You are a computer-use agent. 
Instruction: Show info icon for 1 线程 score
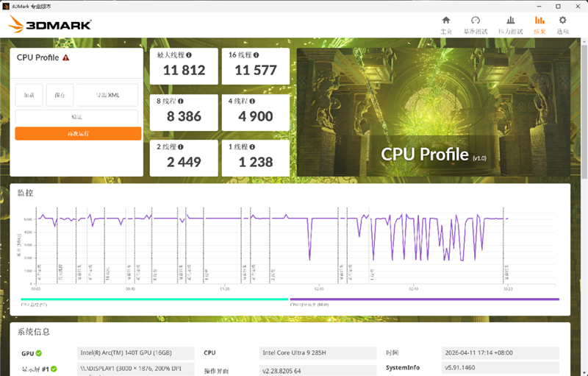pyautogui.click(x=252, y=147)
